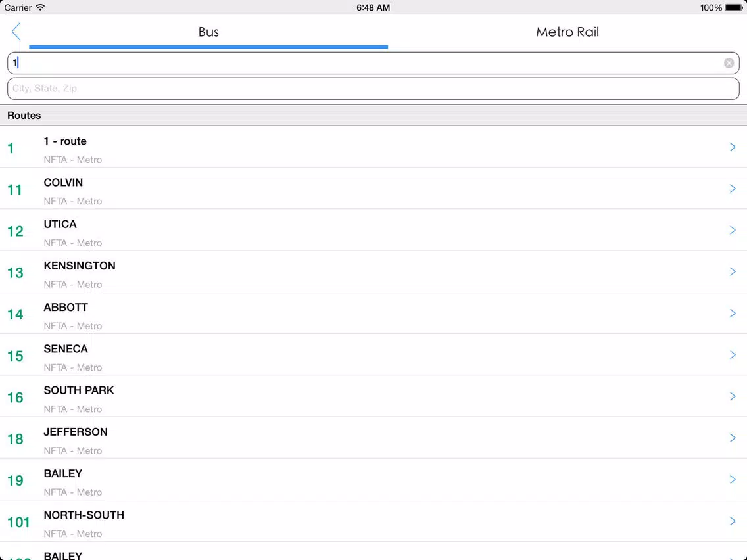Open the chevron for JEFFERSON route
This screenshot has height=560, width=747.
[733, 438]
